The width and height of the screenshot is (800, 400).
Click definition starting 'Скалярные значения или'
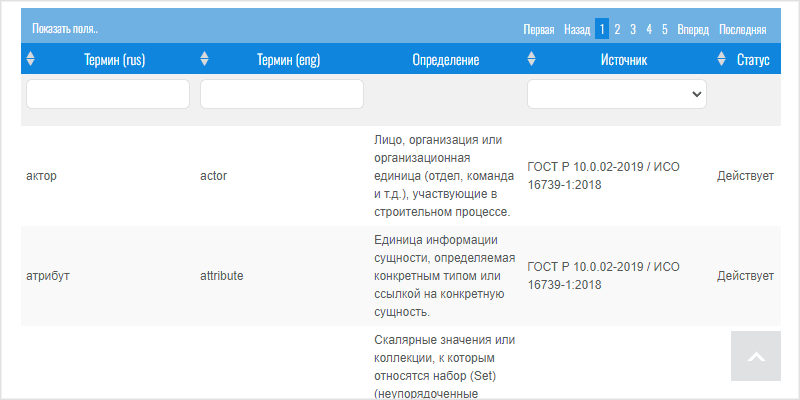click(444, 367)
